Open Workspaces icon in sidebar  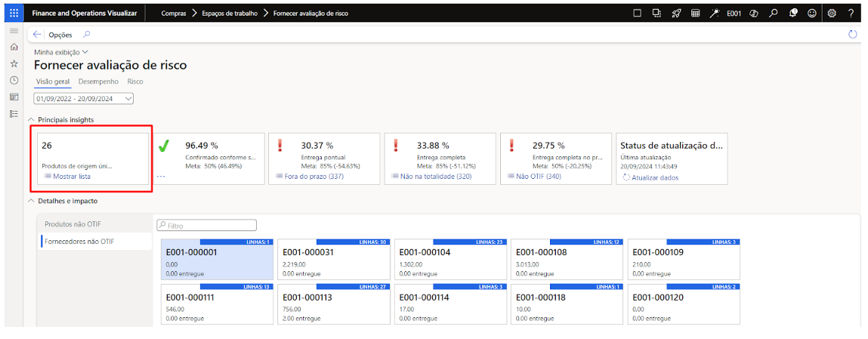[x=14, y=97]
